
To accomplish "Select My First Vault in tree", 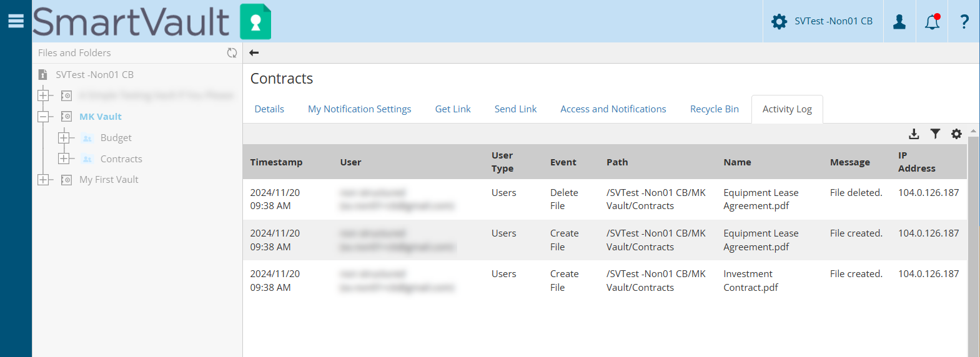I will [109, 180].
